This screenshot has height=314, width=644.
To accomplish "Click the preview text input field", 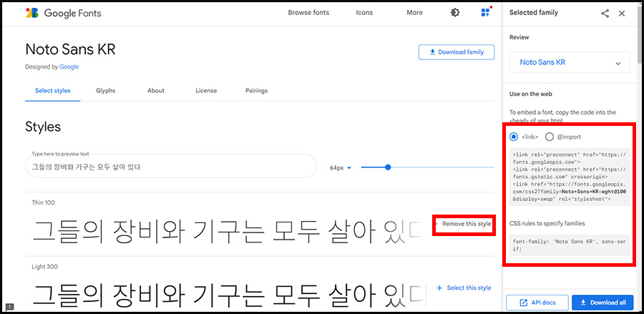I will 171,166.
